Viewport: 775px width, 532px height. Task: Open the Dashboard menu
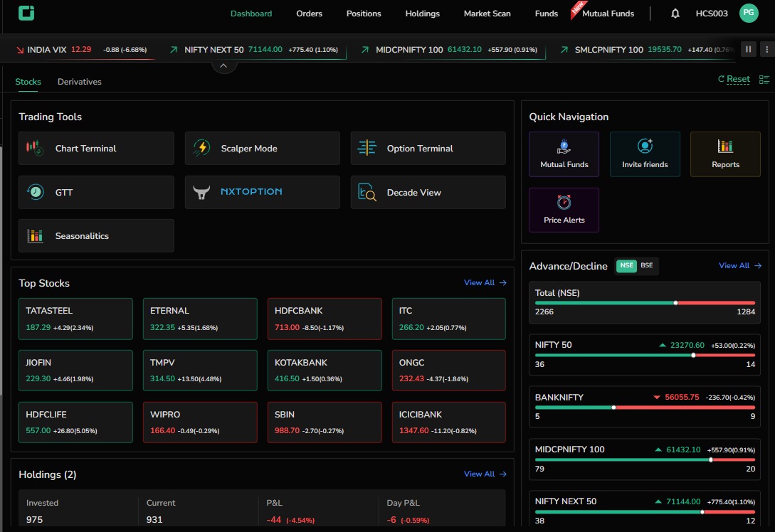tap(251, 14)
